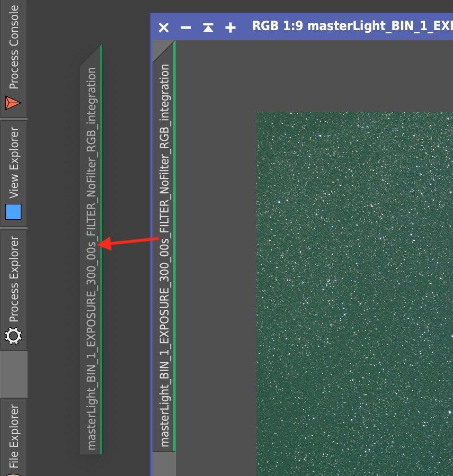Click the green star field image
This screenshot has width=453, height=476.
[x=355, y=291]
